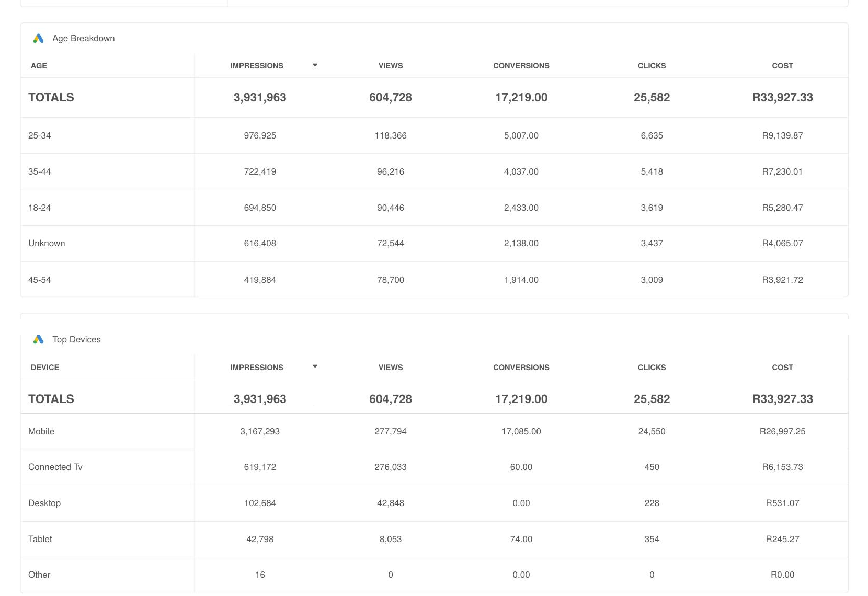Click the DEVICE column header
Viewport: 868px width, 596px height.
[x=45, y=368]
